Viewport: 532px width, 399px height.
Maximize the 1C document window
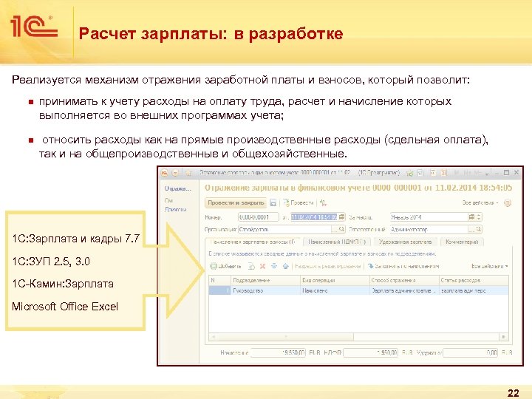(507, 173)
